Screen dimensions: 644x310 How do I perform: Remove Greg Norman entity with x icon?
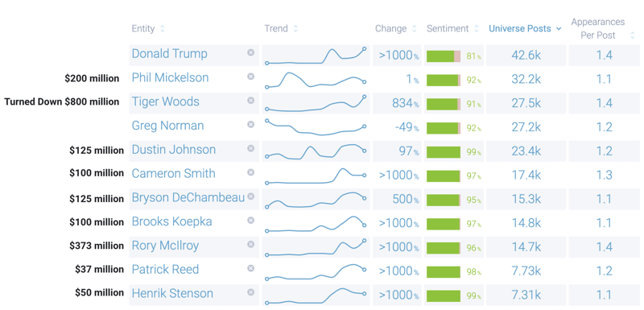pos(250,125)
